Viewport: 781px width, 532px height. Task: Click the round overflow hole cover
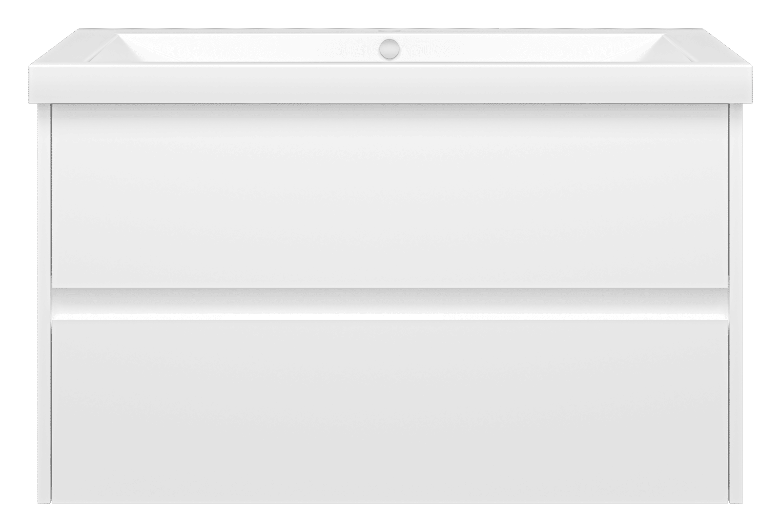point(390,48)
